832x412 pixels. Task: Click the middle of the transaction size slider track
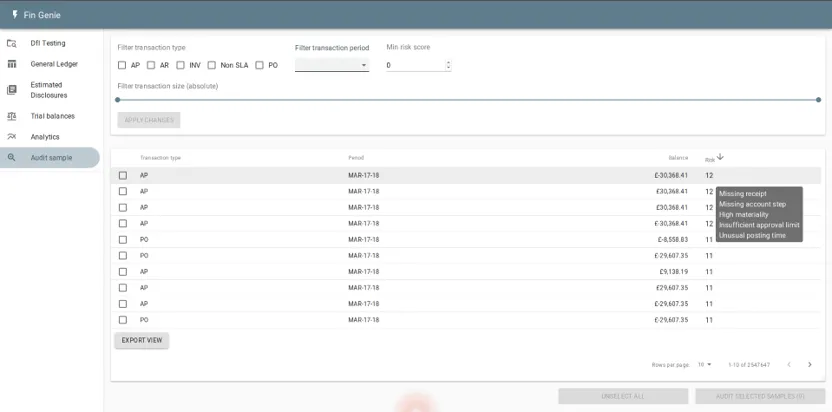click(x=468, y=100)
